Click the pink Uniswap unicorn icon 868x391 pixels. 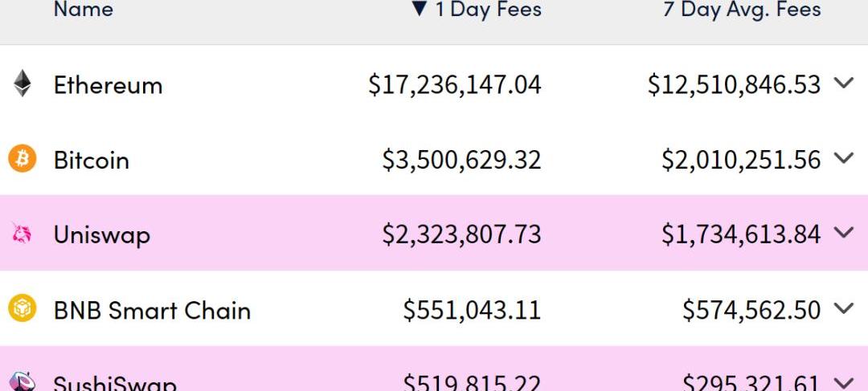(x=23, y=234)
